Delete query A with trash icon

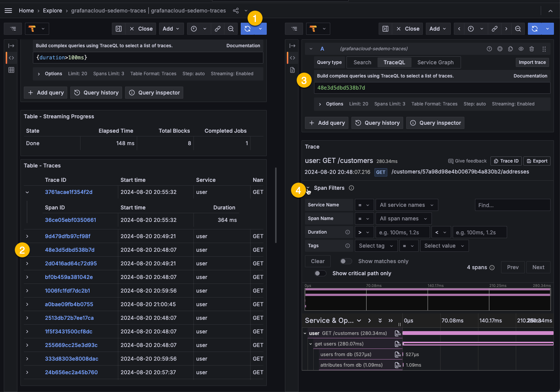[532, 49]
